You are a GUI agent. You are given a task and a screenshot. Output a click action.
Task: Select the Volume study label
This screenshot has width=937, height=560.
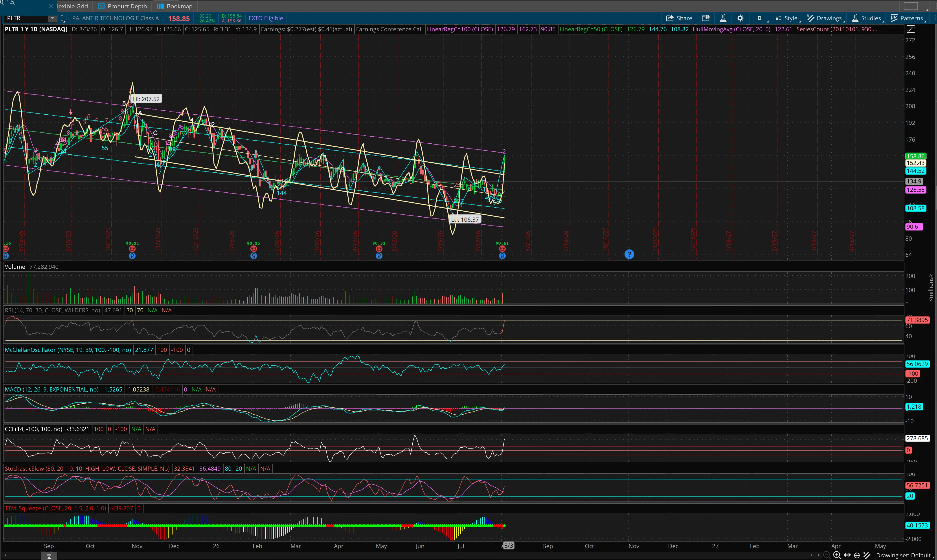click(15, 267)
